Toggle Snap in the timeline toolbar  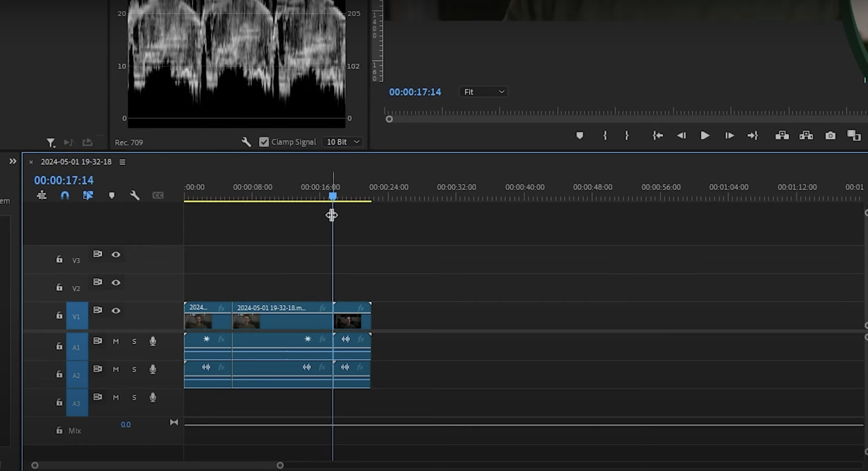coord(64,195)
